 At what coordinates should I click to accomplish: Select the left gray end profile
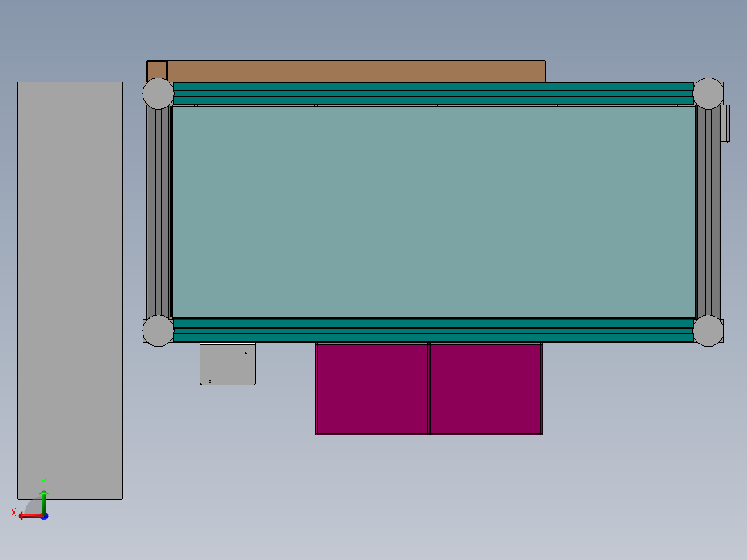coord(158,212)
